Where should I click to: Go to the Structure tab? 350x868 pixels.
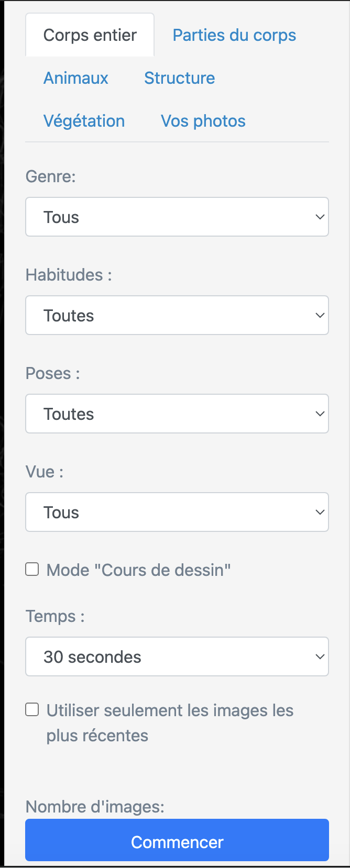(x=179, y=78)
